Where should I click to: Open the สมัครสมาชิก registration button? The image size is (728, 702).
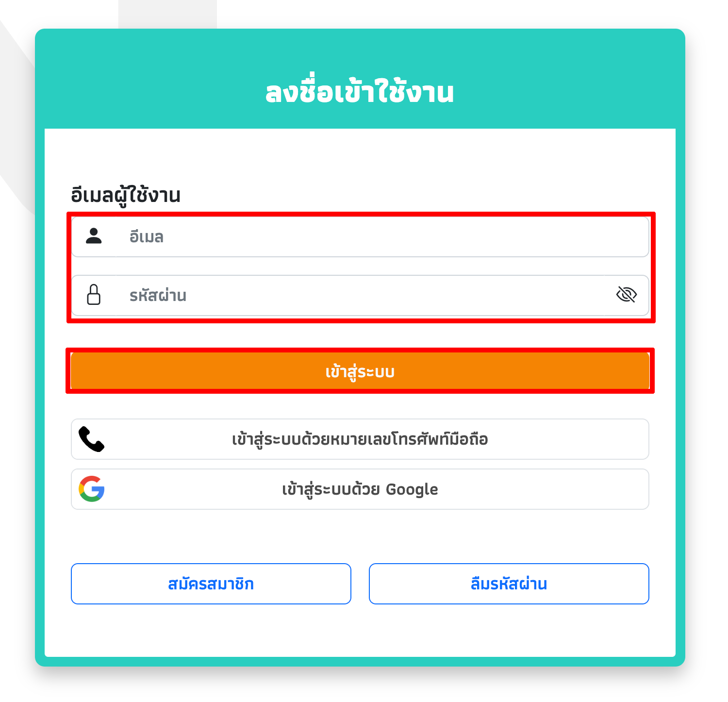pos(211,584)
